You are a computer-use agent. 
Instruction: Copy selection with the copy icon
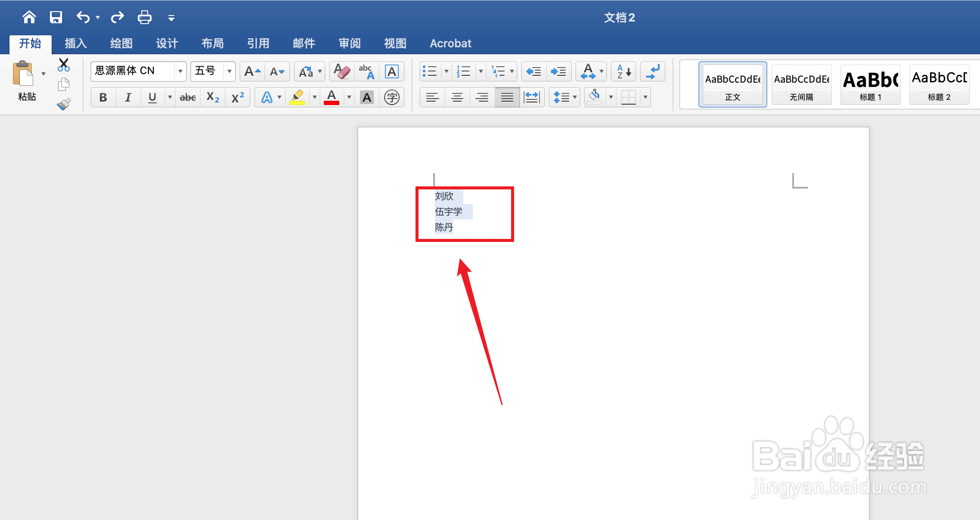click(x=64, y=84)
